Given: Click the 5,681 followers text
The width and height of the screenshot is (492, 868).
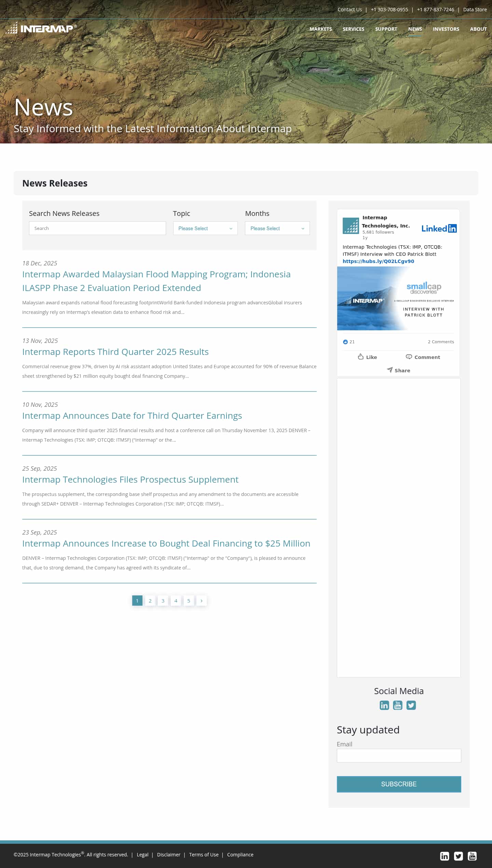Looking at the screenshot, I should coord(378,232).
